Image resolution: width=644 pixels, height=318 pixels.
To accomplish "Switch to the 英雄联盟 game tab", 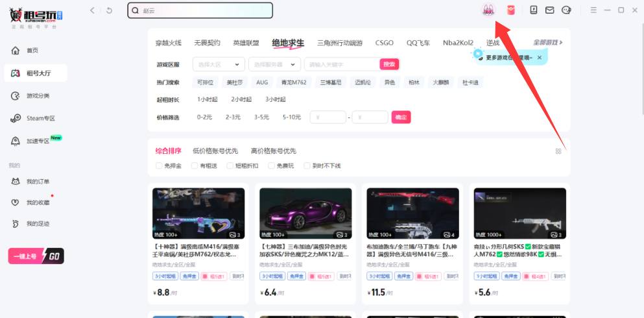I will (x=246, y=43).
